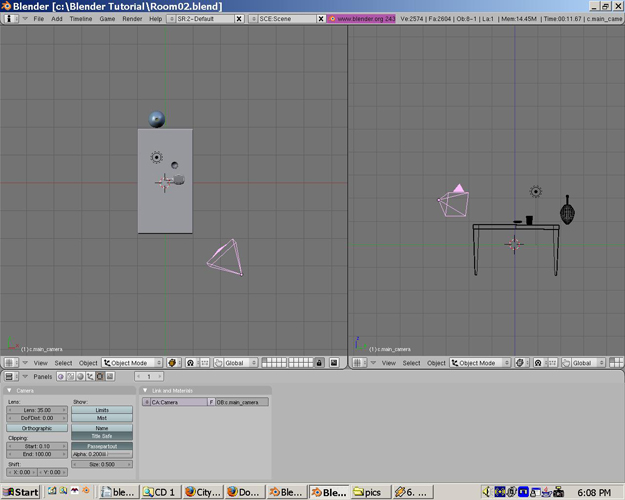Select the Shading context sphere icon
Screen dimensions: 625x500
81,376
